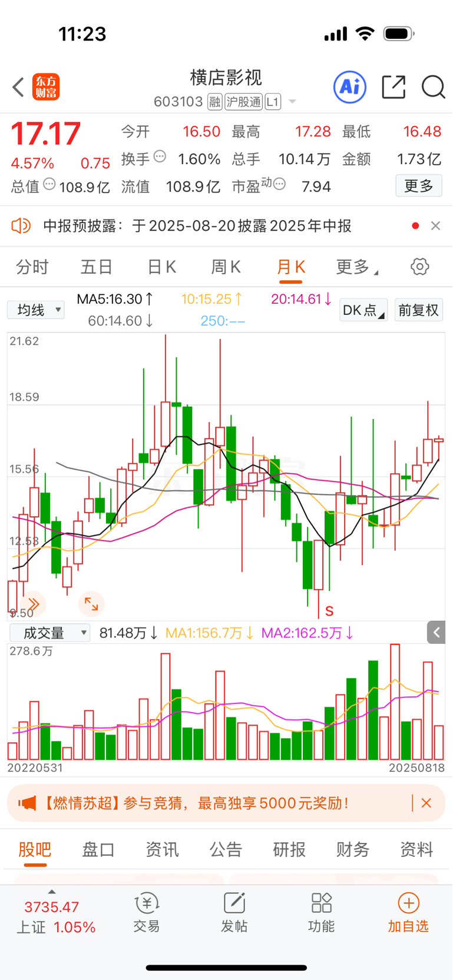
Task: Open the 财务 tab
Action: [353, 849]
